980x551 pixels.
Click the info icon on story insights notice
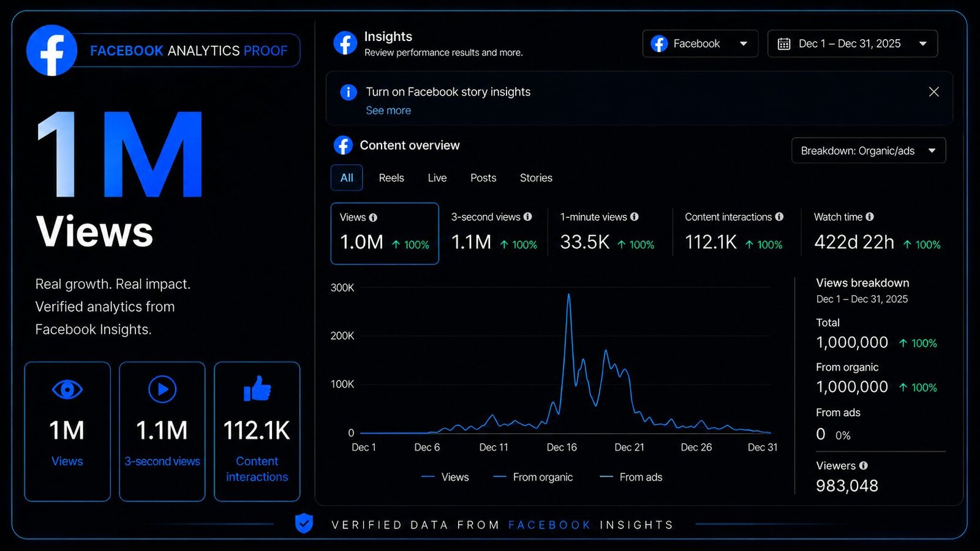348,92
